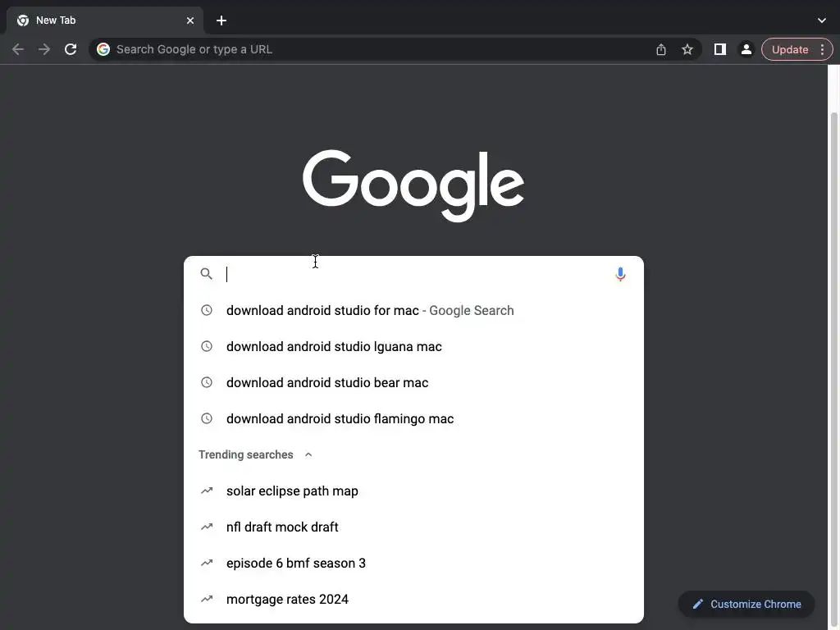Select nfl draft mock draft trend

[x=413, y=527]
